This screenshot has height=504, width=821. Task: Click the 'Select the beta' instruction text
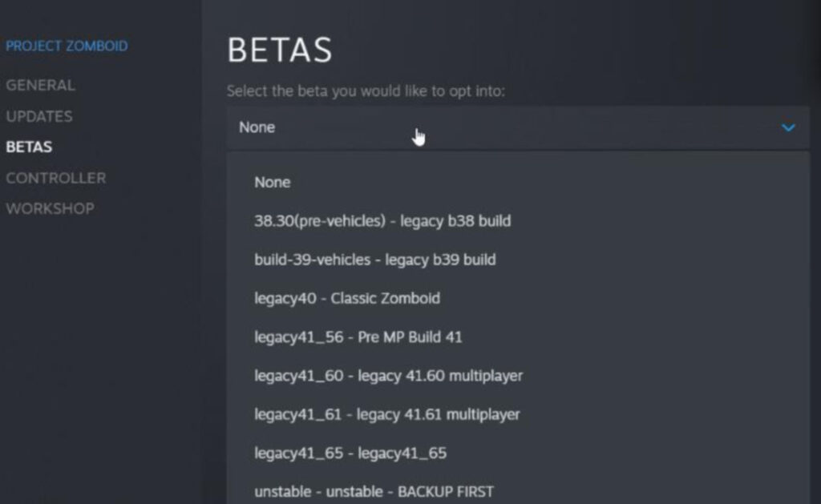366,91
